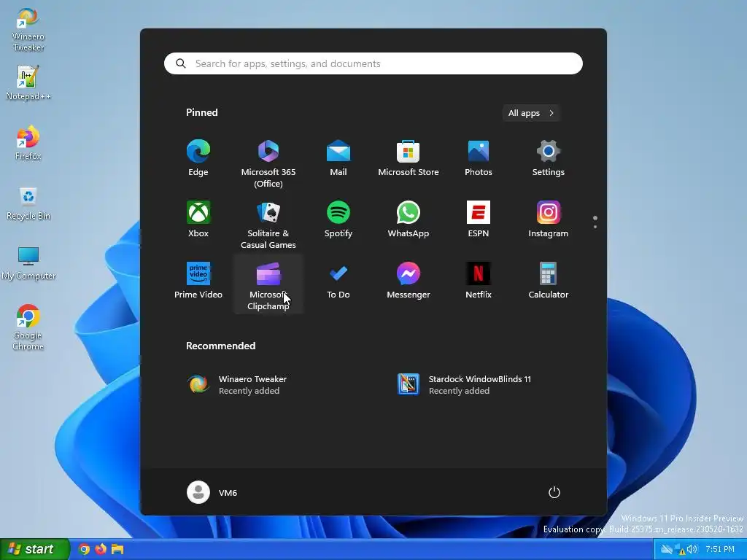The width and height of the screenshot is (747, 560).
Task: Launch the Calculator app
Action: point(549,281)
